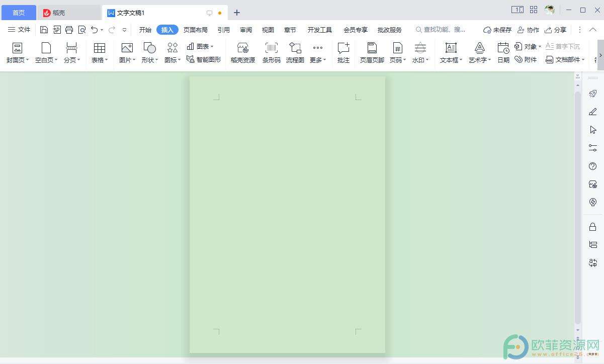Click the Save icon in quick toolbar
The width and height of the screenshot is (604, 364).
click(44, 30)
